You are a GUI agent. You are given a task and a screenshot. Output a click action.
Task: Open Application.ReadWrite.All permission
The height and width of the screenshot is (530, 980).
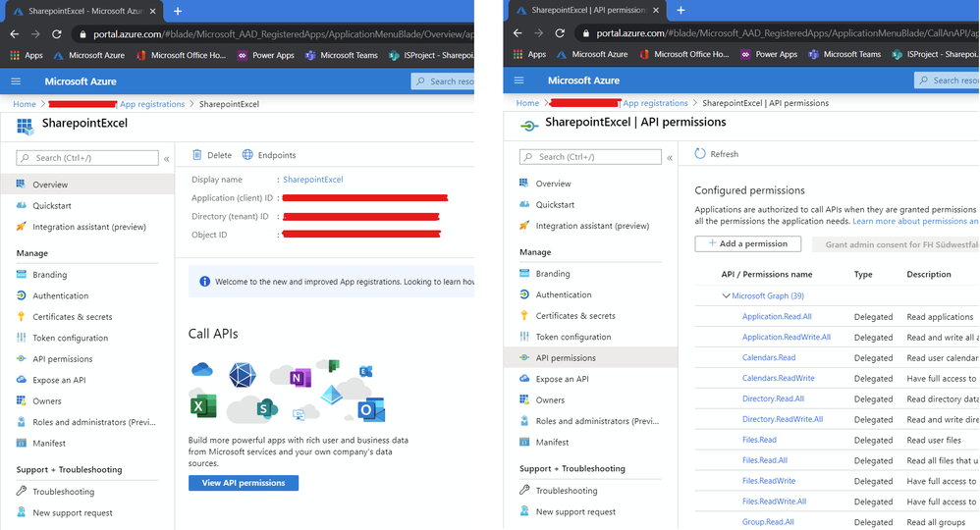pos(787,337)
